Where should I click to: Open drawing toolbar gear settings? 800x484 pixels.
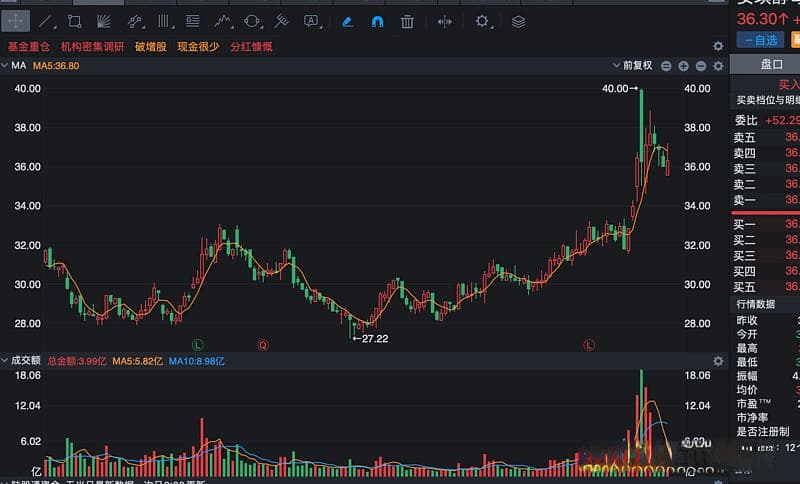click(482, 21)
